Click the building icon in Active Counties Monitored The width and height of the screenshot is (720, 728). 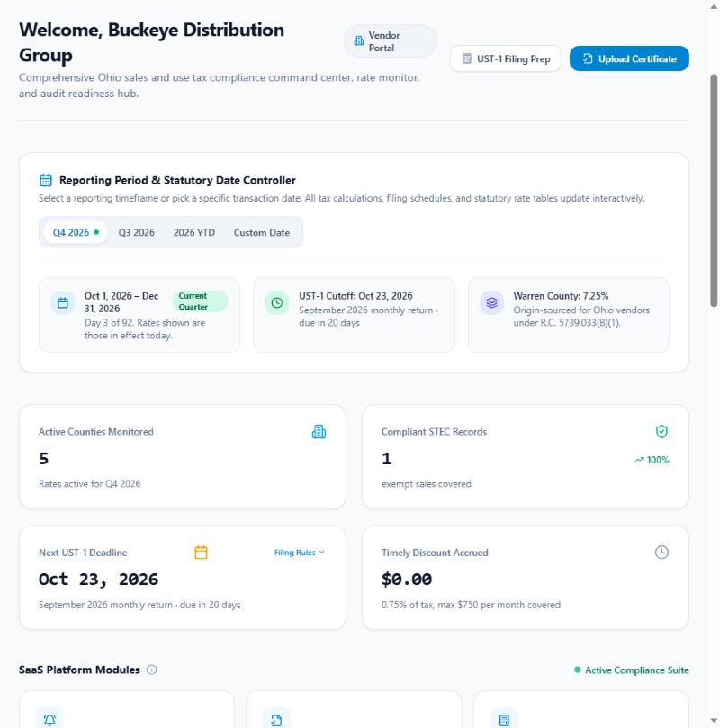pyautogui.click(x=319, y=432)
